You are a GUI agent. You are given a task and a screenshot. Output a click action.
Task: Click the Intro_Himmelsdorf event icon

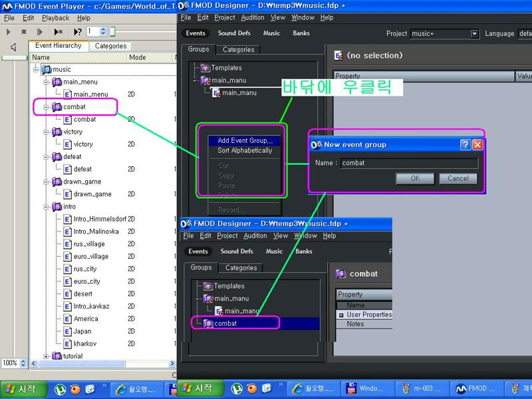point(68,219)
